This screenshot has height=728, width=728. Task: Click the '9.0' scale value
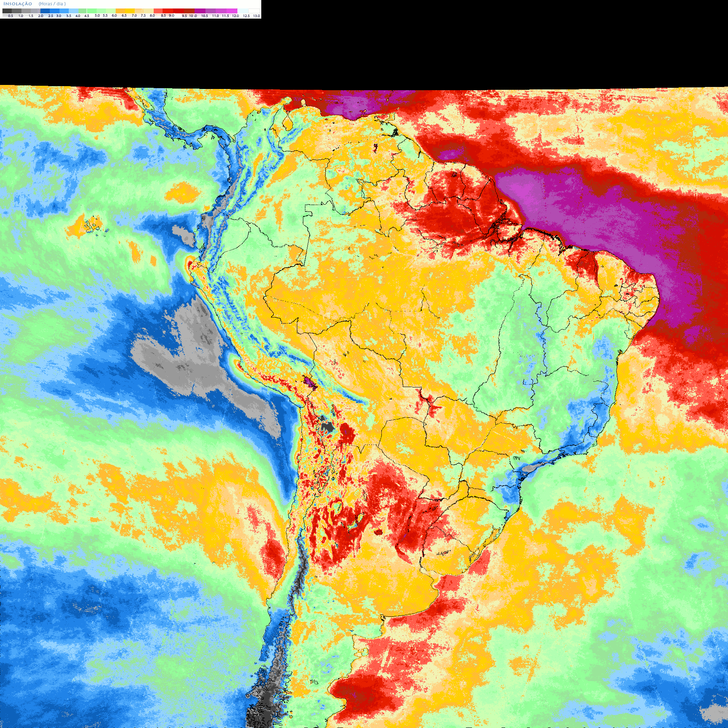pyautogui.click(x=171, y=15)
